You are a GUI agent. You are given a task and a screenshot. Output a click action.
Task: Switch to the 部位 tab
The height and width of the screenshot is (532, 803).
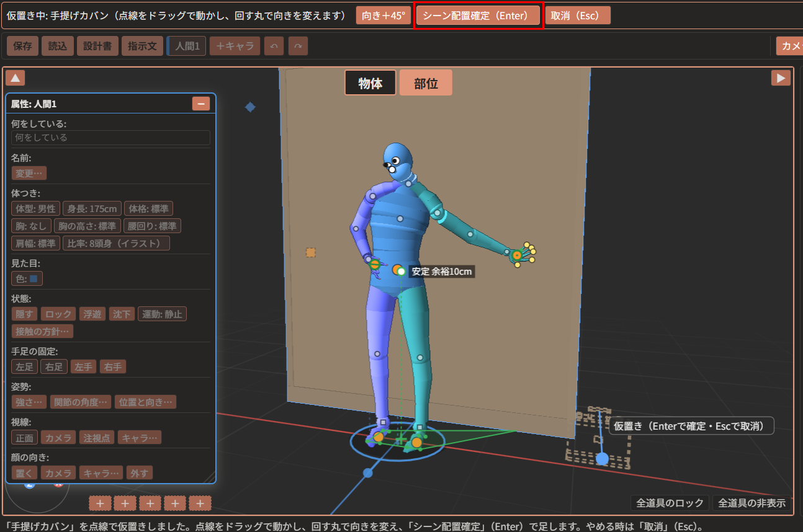point(426,82)
